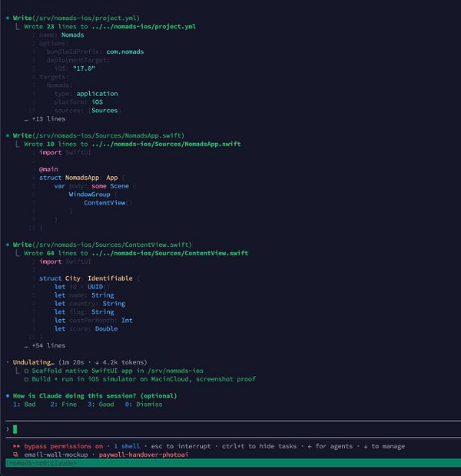Click the '↓ to manage' hint
This screenshot has width=461, height=476.
[x=384, y=446]
